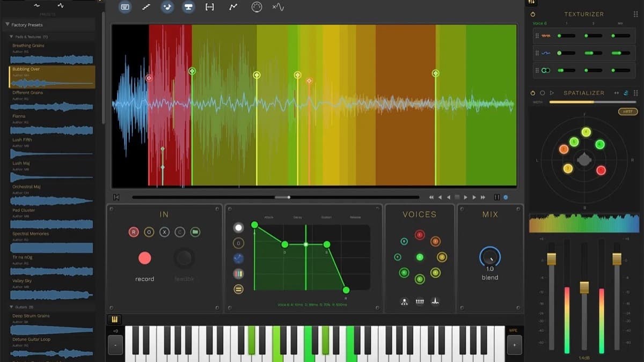This screenshot has height=362, width=644.
Task: Collapse the Factory Presets tree
Action: (8, 25)
